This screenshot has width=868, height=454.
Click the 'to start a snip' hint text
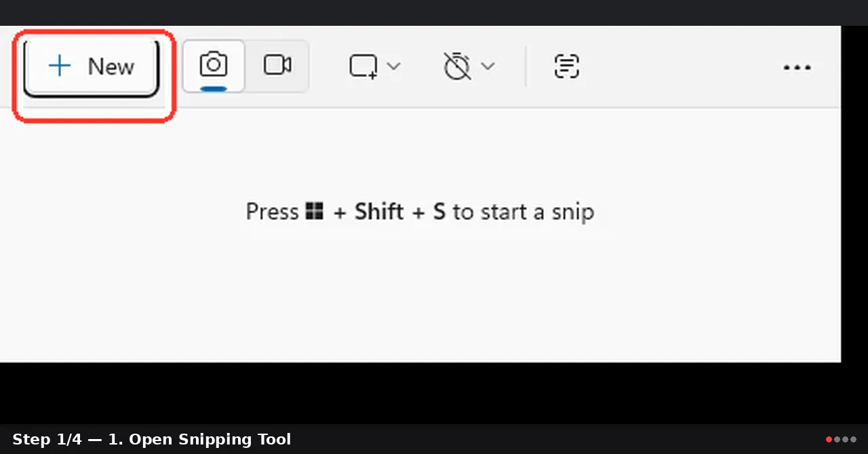click(x=524, y=212)
